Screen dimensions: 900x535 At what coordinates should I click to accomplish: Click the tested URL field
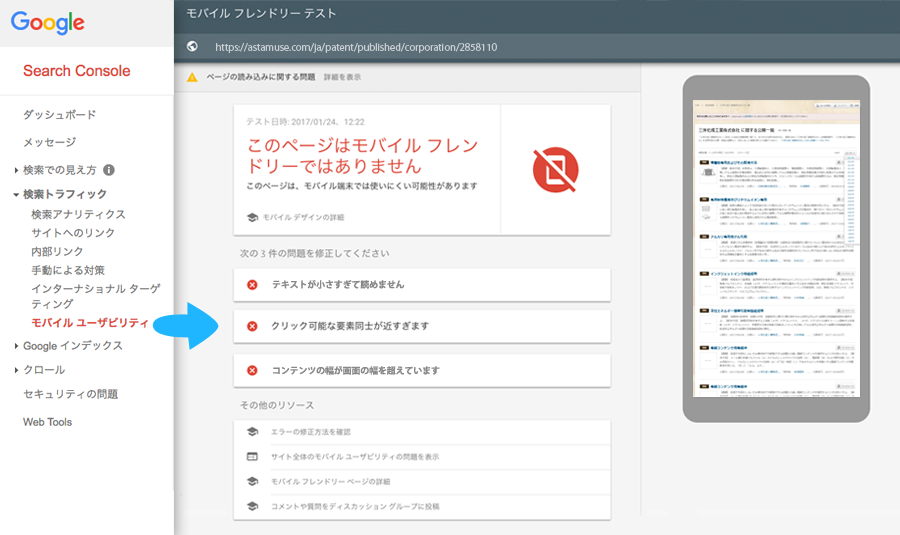pyautogui.click(x=356, y=47)
